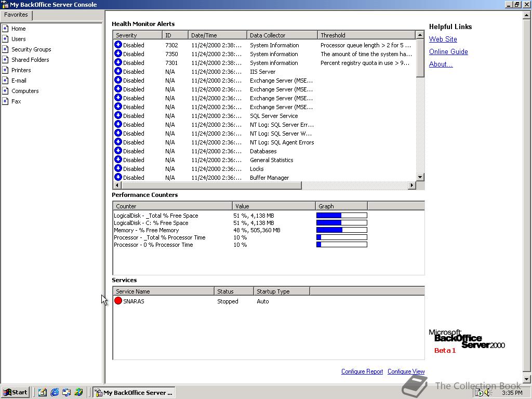Open the Computers favorite
Viewport: 532px width, 399px height.
[x=25, y=91]
